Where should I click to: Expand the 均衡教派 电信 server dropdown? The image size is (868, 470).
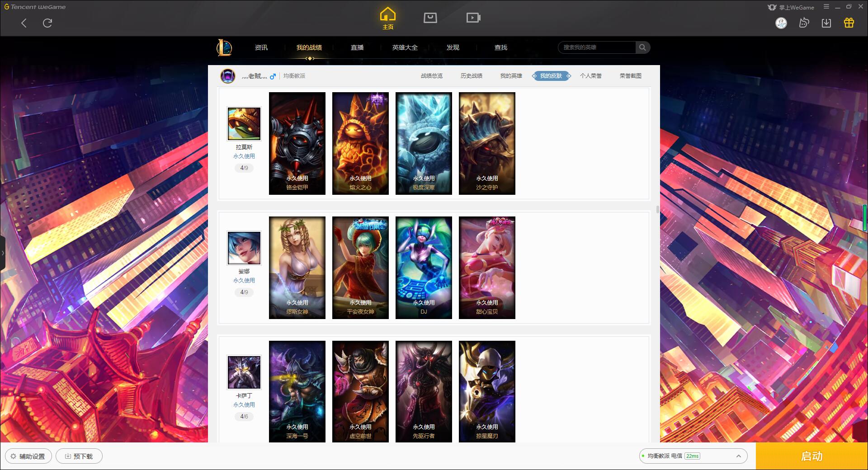point(693,456)
